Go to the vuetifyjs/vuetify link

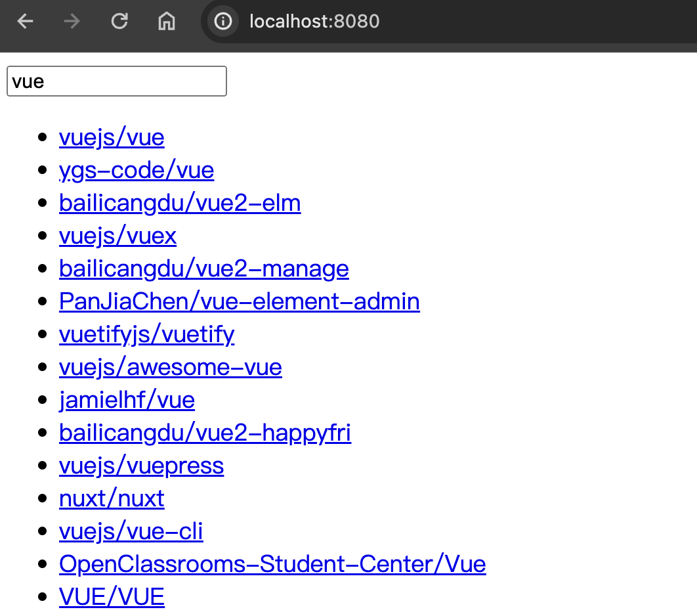coord(147,334)
